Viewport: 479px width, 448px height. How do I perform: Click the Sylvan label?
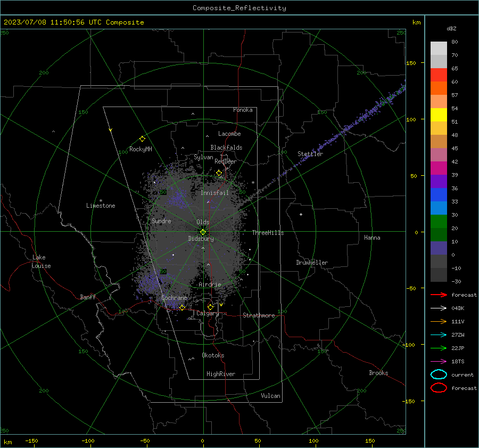[x=203, y=157]
